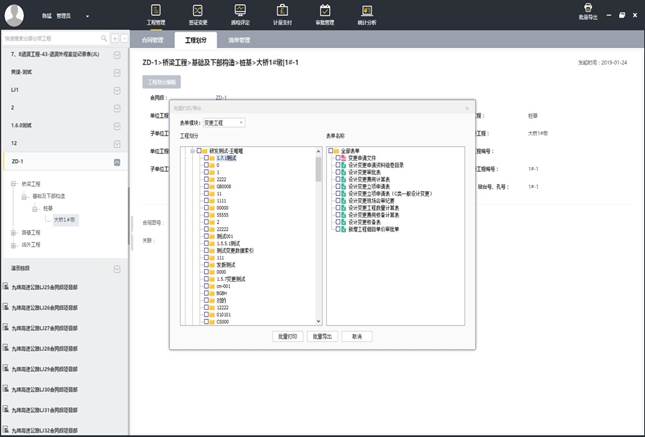
Task: Tick checkbox for 设计变更工程数量计算表
Action: coord(338,208)
